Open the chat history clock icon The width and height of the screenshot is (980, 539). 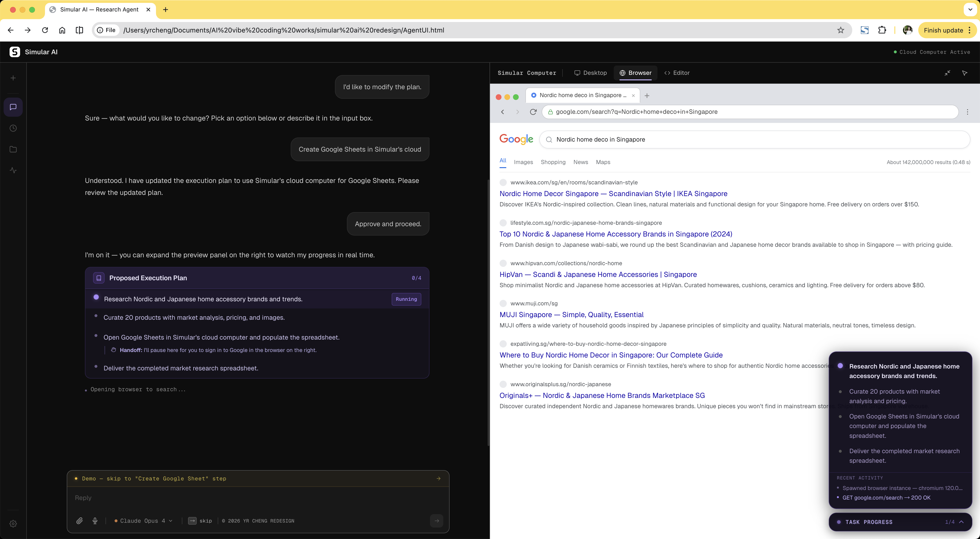(13, 128)
